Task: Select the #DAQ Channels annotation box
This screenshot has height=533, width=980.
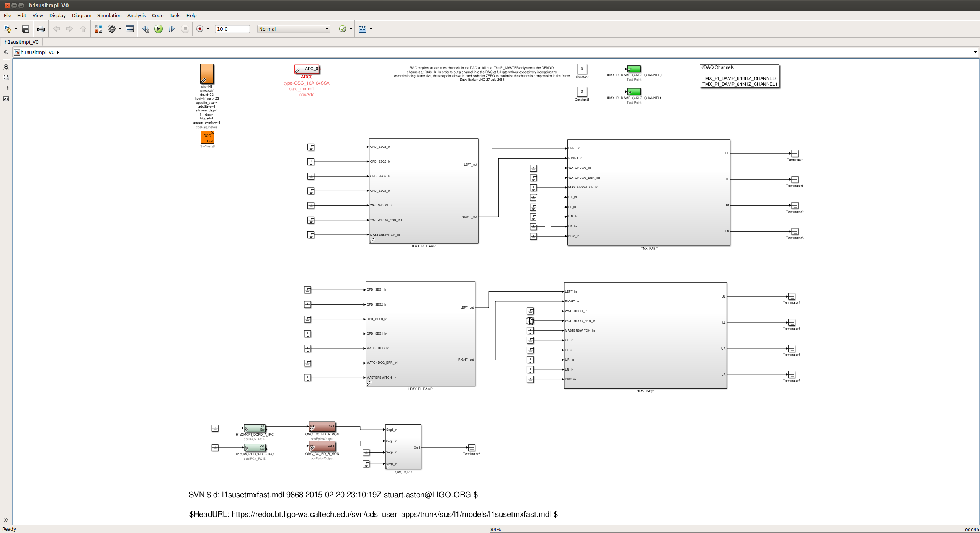Action: (x=739, y=76)
